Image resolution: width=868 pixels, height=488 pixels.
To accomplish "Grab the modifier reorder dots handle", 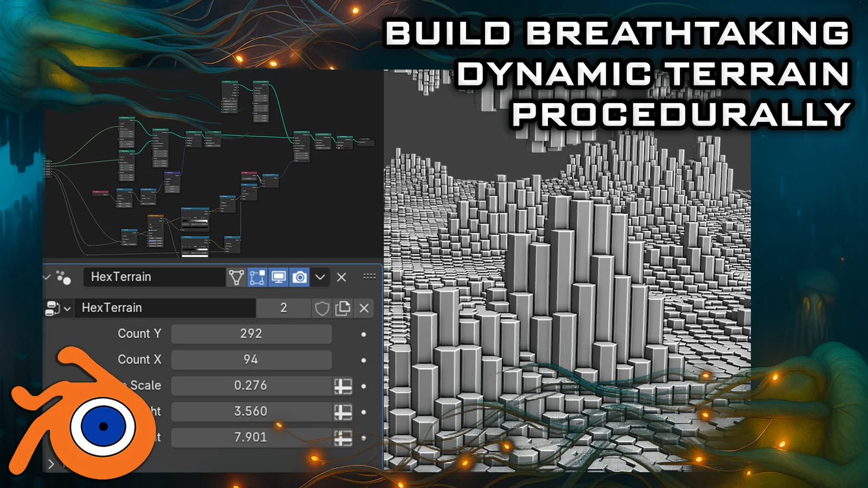I will [x=370, y=277].
